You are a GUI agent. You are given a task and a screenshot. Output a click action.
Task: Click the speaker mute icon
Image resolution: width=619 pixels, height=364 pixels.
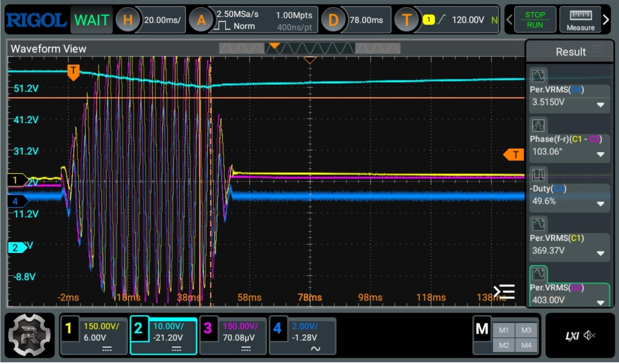[590, 336]
